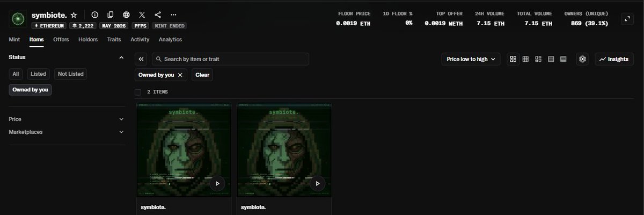The image size is (644, 215).
Task: Open the Traits tab
Action: pos(114,39)
